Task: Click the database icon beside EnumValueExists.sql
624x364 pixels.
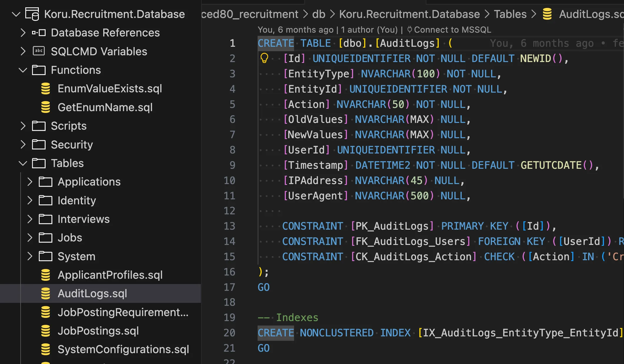Action: 46,88
